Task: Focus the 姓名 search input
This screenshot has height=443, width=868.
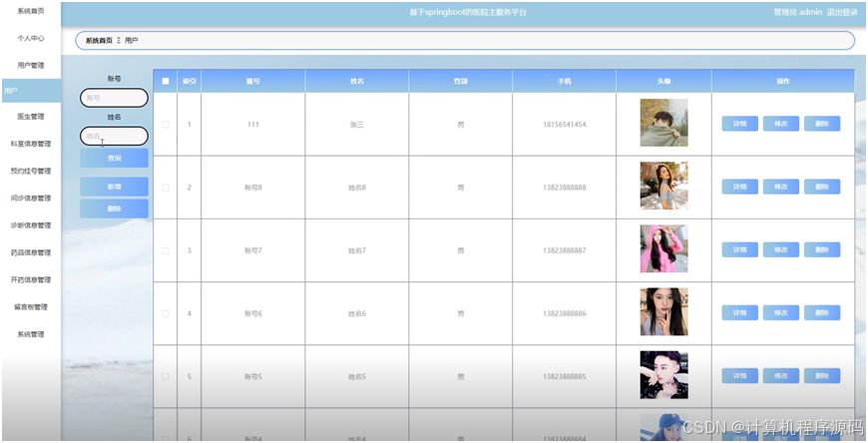Action: [114, 136]
